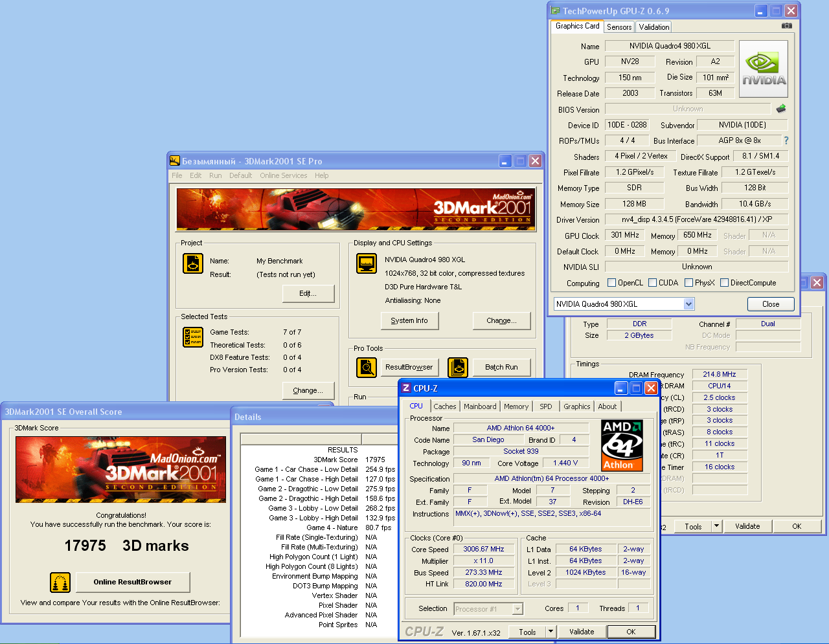Go to the SPD tab in CPU-Z
This screenshot has height=644, width=829.
546,406
